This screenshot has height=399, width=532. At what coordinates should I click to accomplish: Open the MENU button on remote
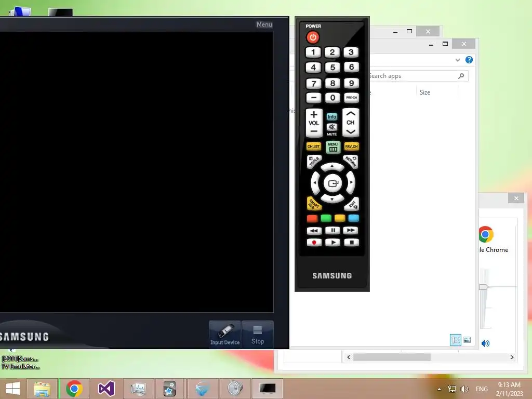click(x=333, y=147)
